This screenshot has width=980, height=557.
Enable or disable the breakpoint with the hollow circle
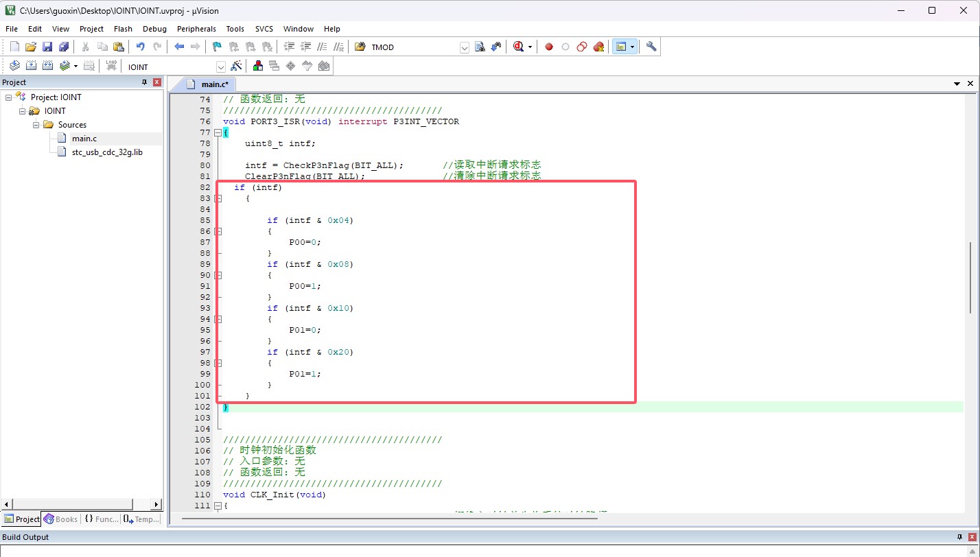(565, 47)
